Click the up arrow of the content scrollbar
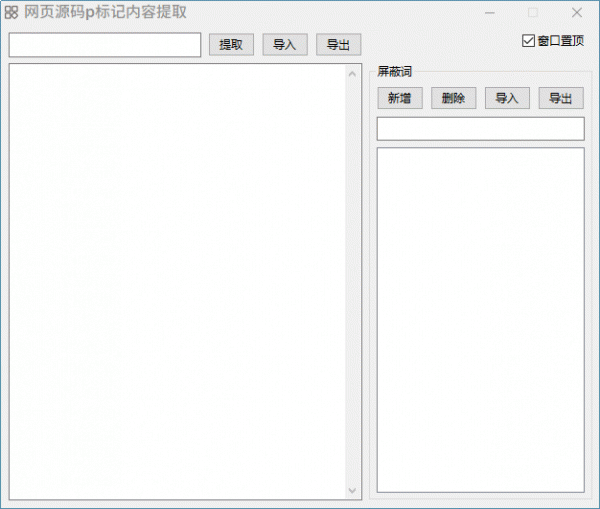Viewport: 600px width, 509px height. point(352,73)
